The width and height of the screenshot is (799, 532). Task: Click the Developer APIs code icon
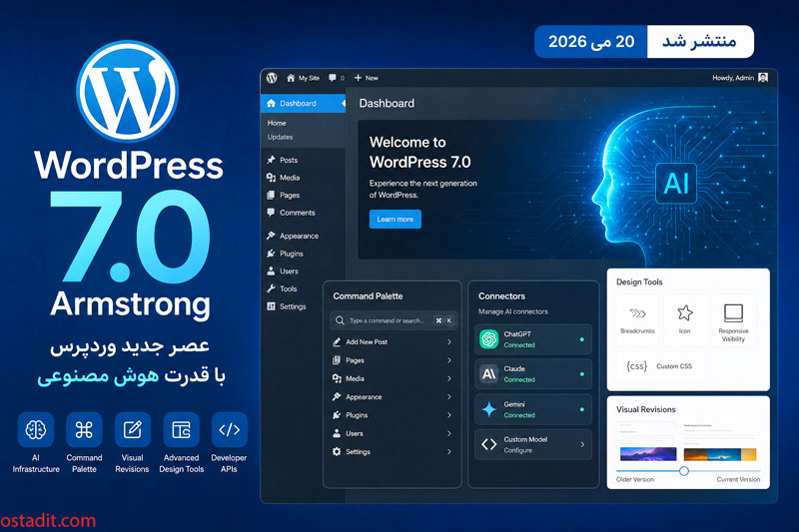pos(230,429)
